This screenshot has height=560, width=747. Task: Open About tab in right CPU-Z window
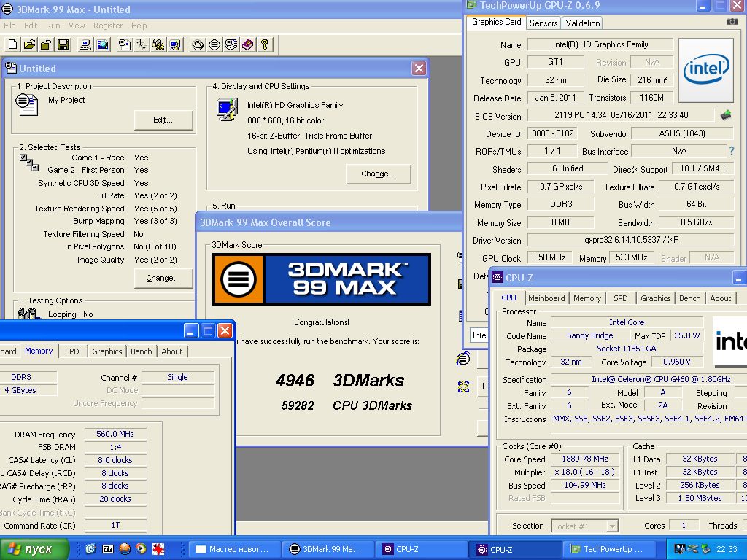point(720,298)
